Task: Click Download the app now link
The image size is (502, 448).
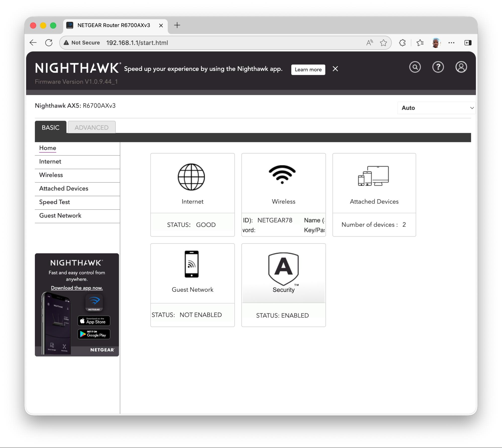Action: [77, 288]
